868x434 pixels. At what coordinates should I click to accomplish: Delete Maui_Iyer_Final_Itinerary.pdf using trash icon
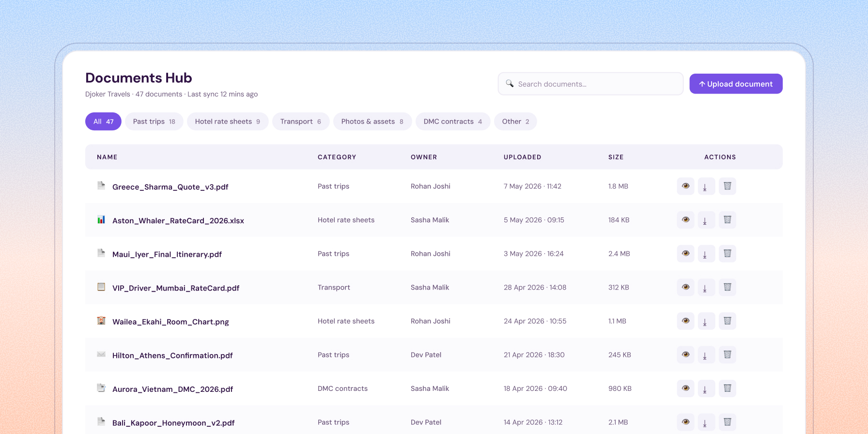click(727, 253)
